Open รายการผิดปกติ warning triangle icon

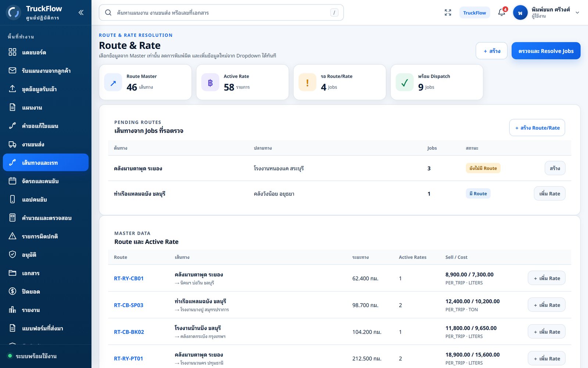click(12, 236)
